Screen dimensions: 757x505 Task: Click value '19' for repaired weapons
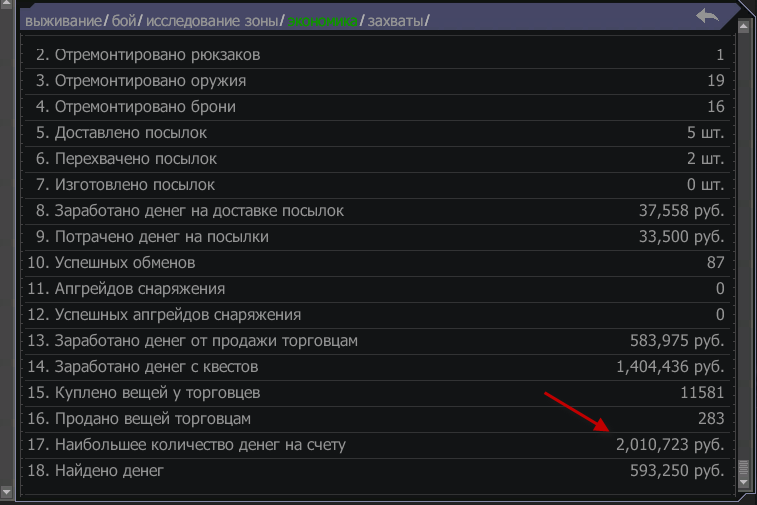(x=716, y=81)
